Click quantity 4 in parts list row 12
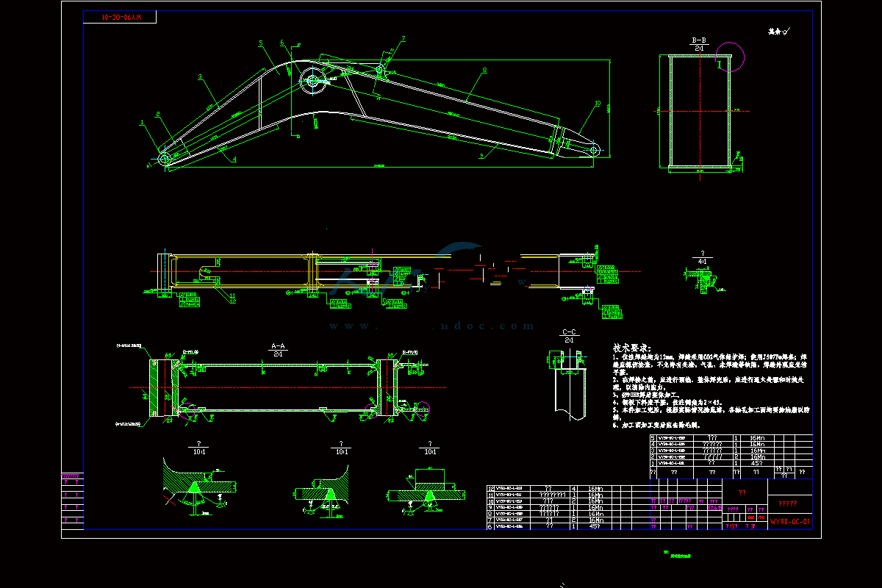This screenshot has height=588, width=882. [574, 488]
